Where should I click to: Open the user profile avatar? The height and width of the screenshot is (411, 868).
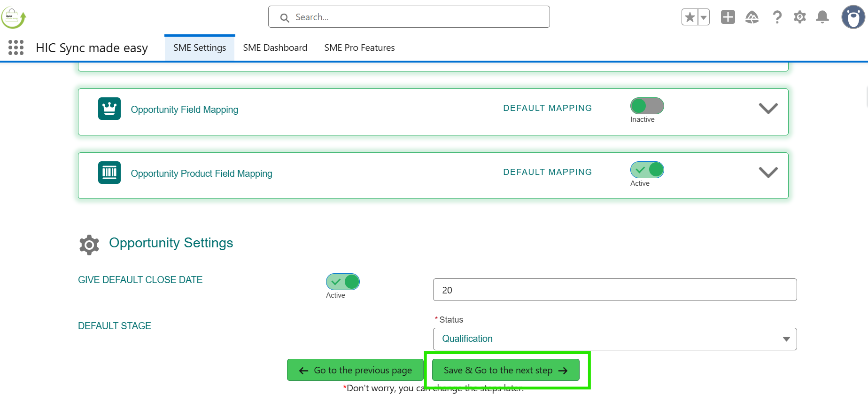[852, 17]
